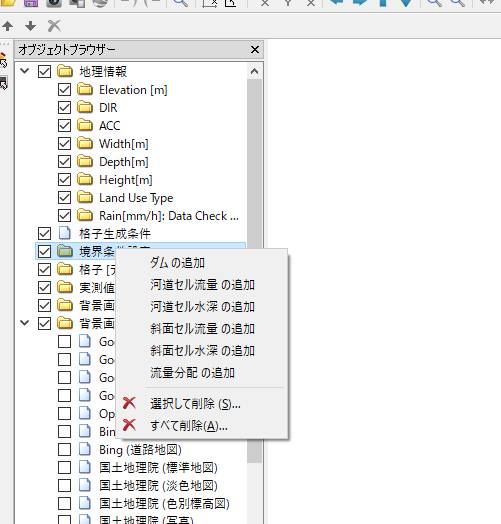This screenshot has height=524, width=501.
Task: Click the Width[m] folder icon
Action: pyautogui.click(x=85, y=144)
